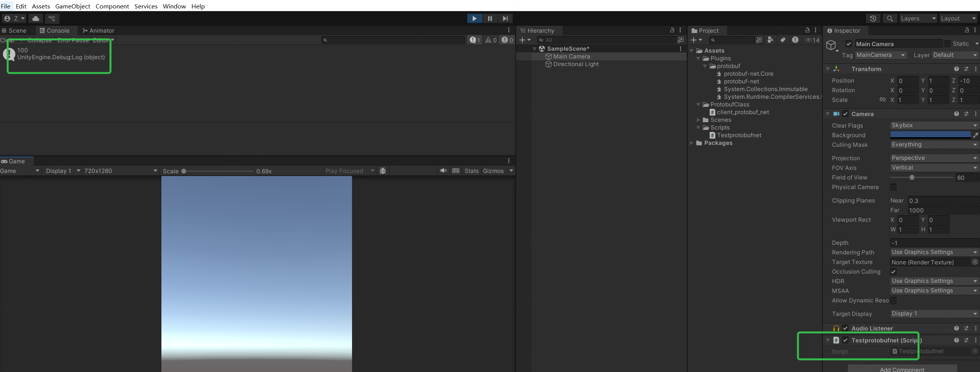This screenshot has height=372, width=980.
Task: Collapse the SampleScene hierarchy item
Action: coord(535,48)
